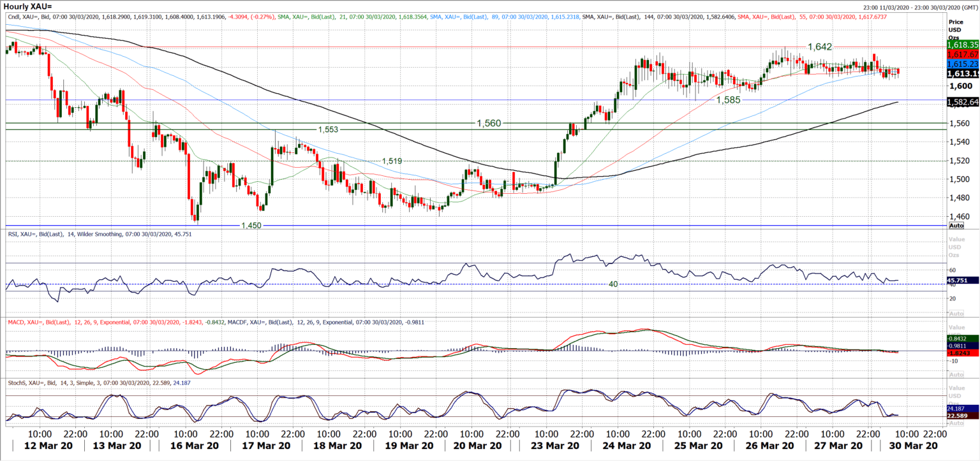
Task: Click the green 1,618.35 price tag
Action: [x=963, y=45]
